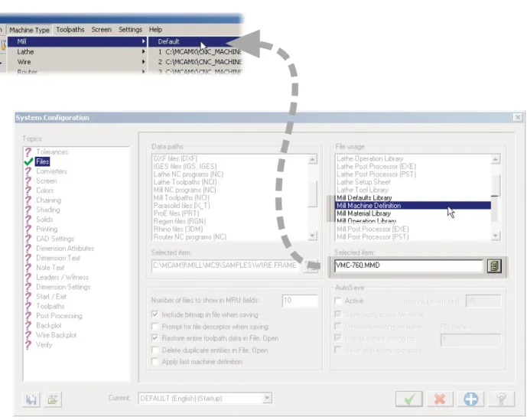The image size is (527, 420).
Task: Open the Help menu
Action: 155,30
